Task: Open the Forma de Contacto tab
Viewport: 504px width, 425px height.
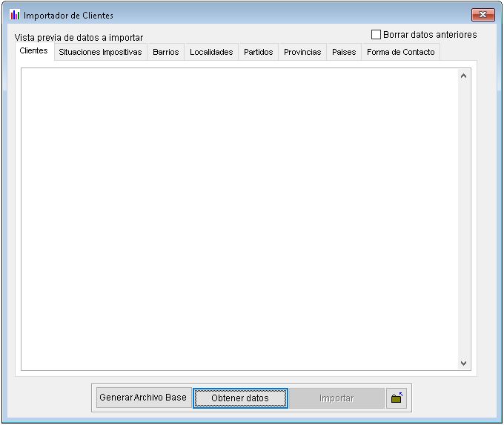Action: pos(401,53)
